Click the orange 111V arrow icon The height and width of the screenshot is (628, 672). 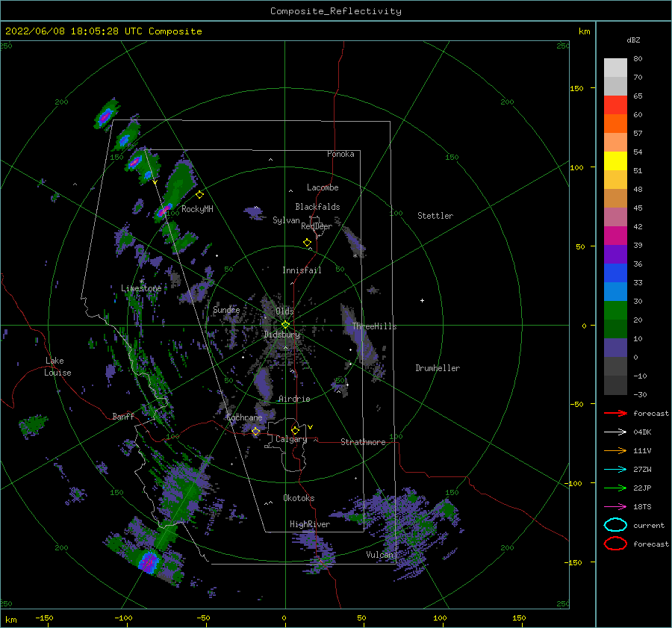tap(615, 450)
